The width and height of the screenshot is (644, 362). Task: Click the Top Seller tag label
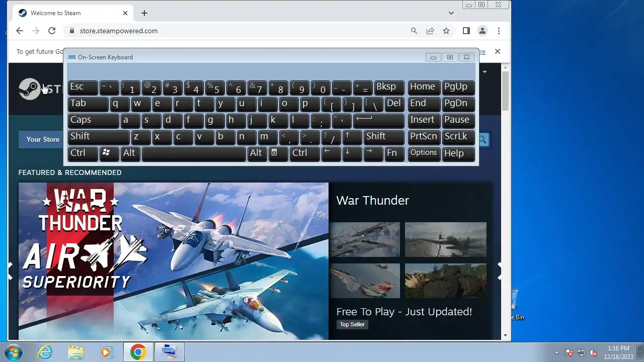point(352,324)
